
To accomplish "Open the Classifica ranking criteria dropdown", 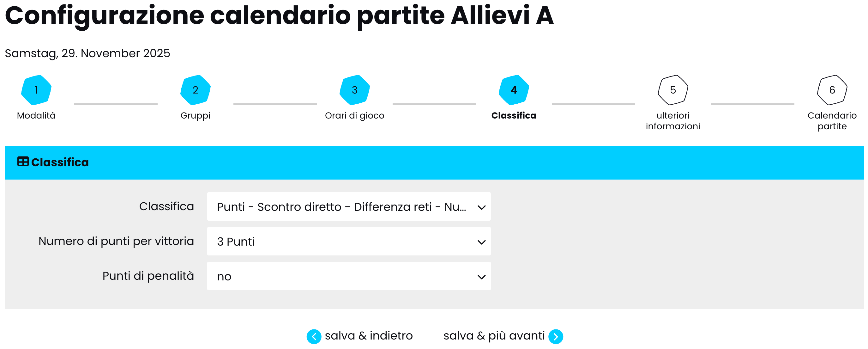I will tap(349, 206).
